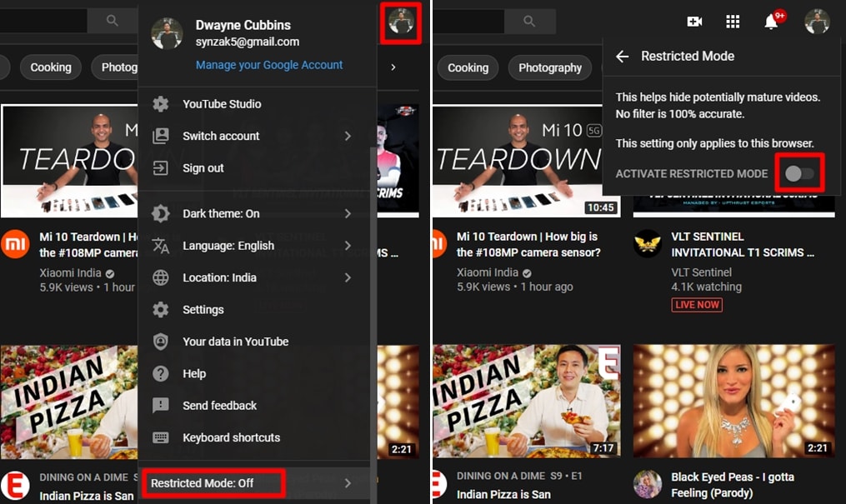846x504 pixels.
Task: Click the Switch account icon
Action: tap(161, 136)
